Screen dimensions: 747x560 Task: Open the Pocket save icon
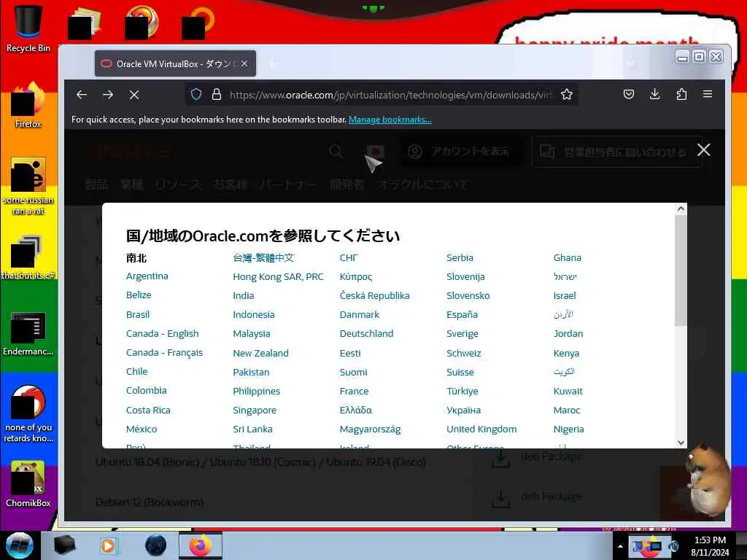tap(629, 94)
